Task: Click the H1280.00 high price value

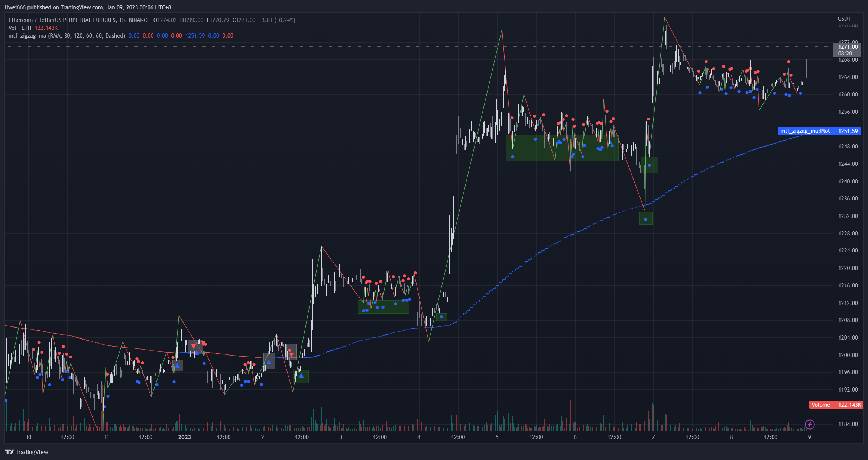Action: [192, 20]
